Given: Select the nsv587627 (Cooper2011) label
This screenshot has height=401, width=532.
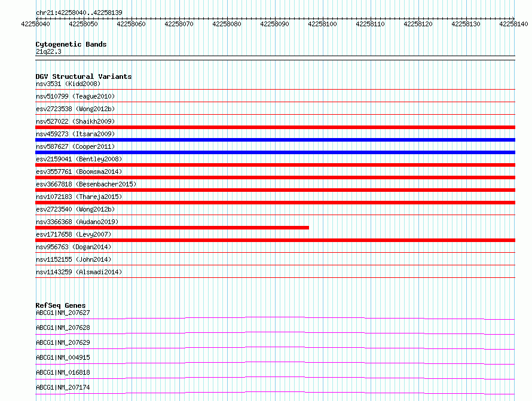Looking at the screenshot, I should 75,146.
